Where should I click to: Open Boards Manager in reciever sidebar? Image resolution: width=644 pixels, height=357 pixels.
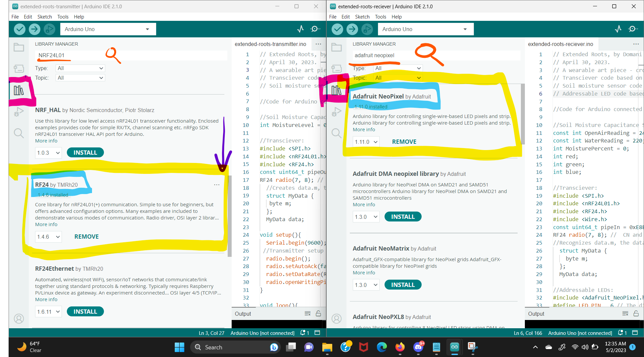coord(337,68)
